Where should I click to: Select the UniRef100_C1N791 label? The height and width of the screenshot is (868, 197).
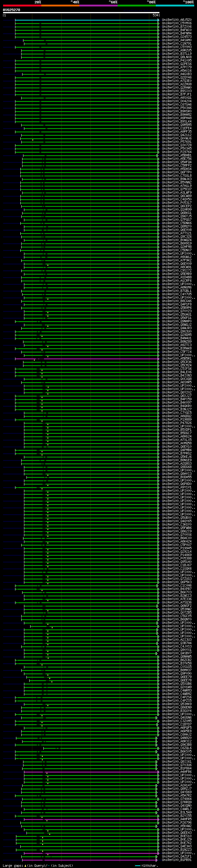(x=177, y=43)
